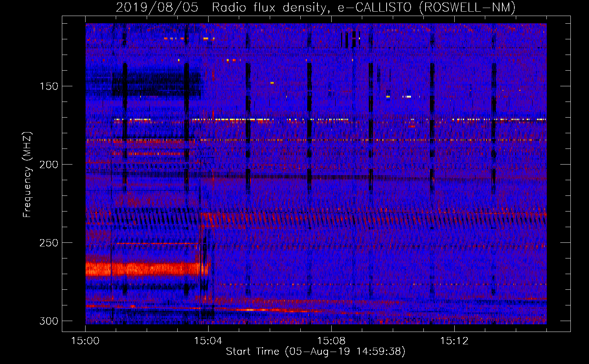This screenshot has width=589, height=364.
Task: Click the bright red emission band near 265 MHz
Action: pos(147,269)
